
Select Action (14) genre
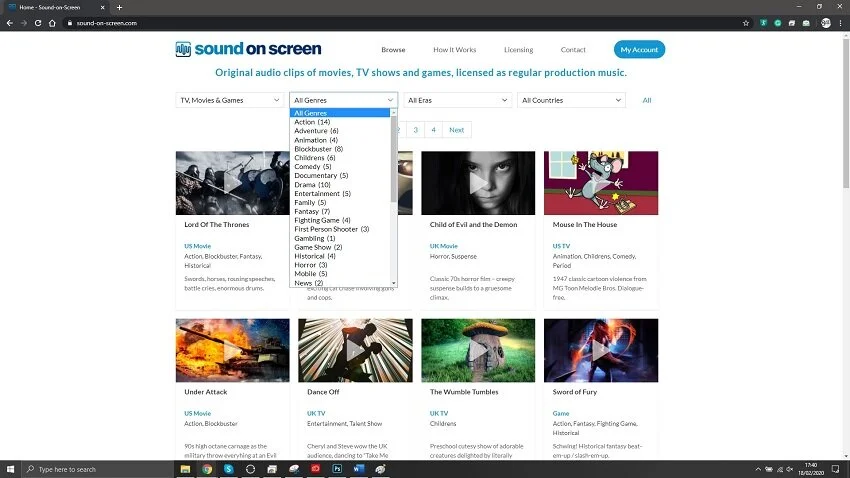click(x=340, y=122)
